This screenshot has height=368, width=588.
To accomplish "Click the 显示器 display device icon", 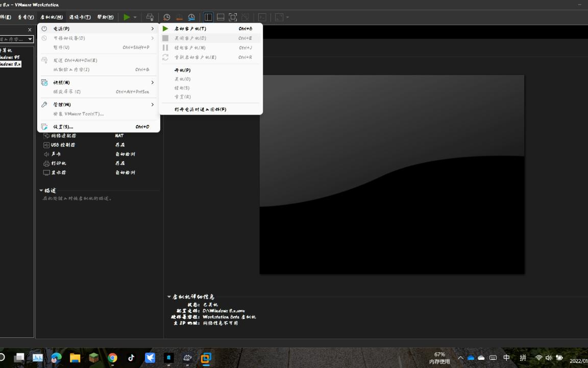I will tap(47, 172).
